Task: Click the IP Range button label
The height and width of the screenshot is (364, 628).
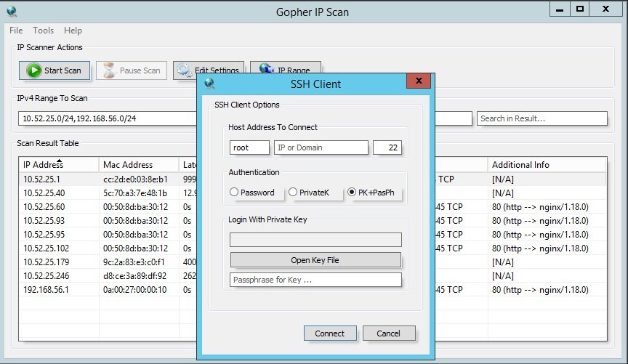Action: click(294, 70)
